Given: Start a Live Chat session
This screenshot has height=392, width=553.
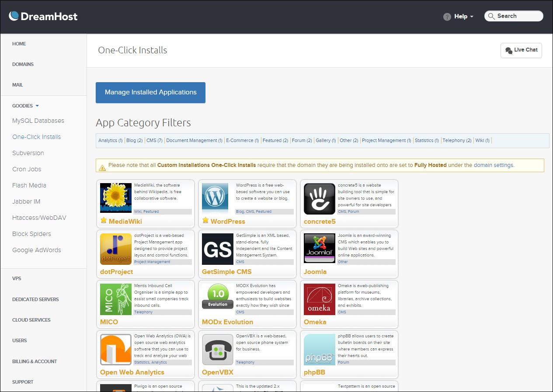Looking at the screenshot, I should 521,50.
